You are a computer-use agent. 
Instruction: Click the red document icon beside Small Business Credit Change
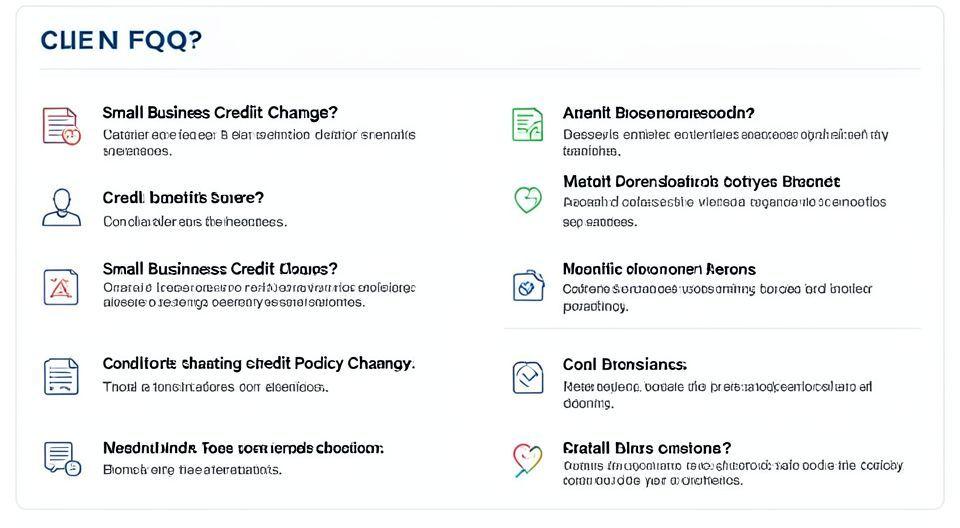point(60,126)
